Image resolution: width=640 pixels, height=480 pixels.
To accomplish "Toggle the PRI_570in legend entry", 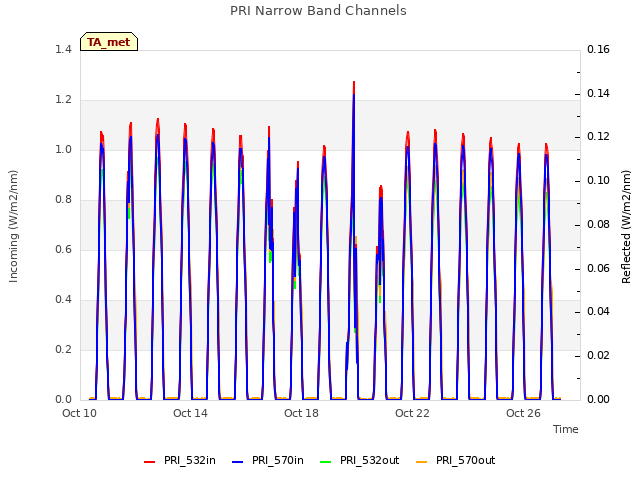I will click(x=268, y=461).
